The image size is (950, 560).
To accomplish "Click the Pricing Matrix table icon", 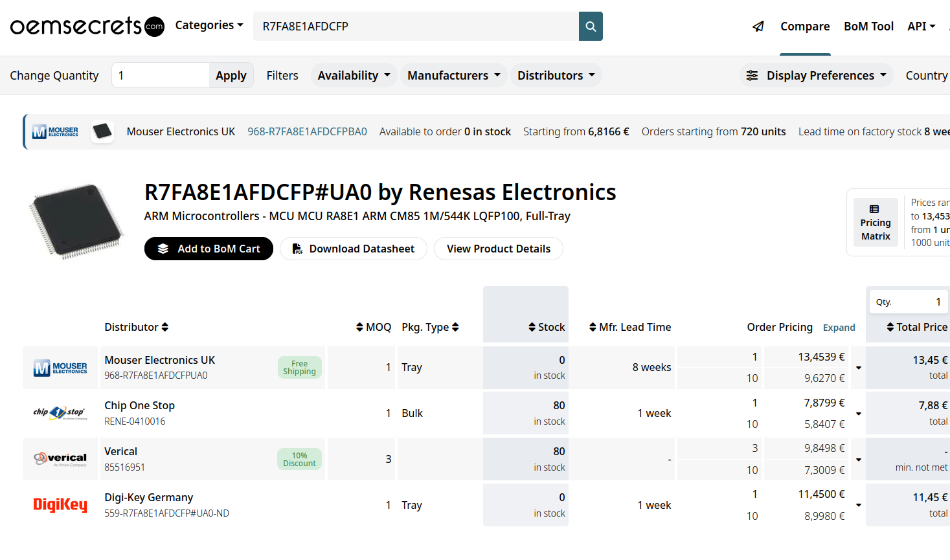I will coord(874,209).
